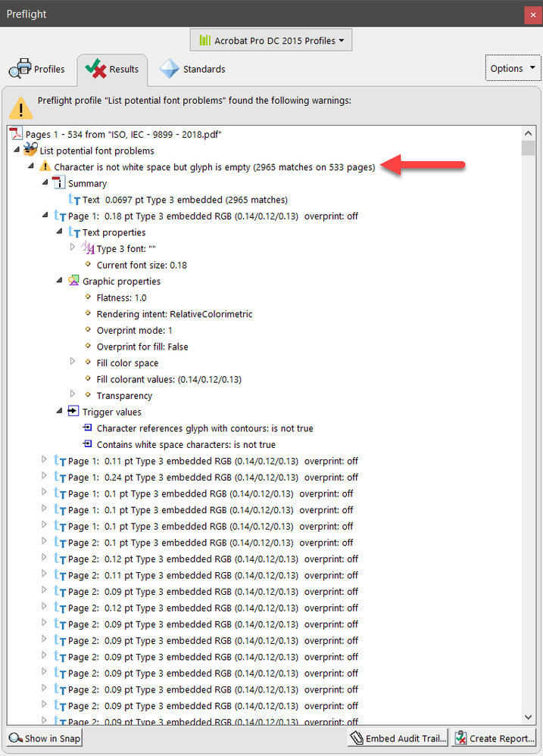
Task: Expand the Page 1: 0.11 pt entry
Action: (x=44, y=459)
